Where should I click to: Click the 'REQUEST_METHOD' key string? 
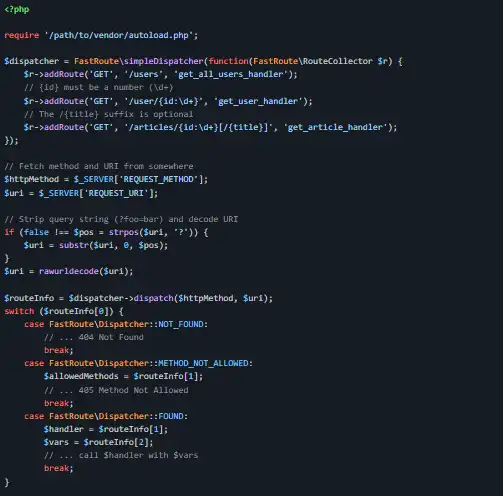158,179
